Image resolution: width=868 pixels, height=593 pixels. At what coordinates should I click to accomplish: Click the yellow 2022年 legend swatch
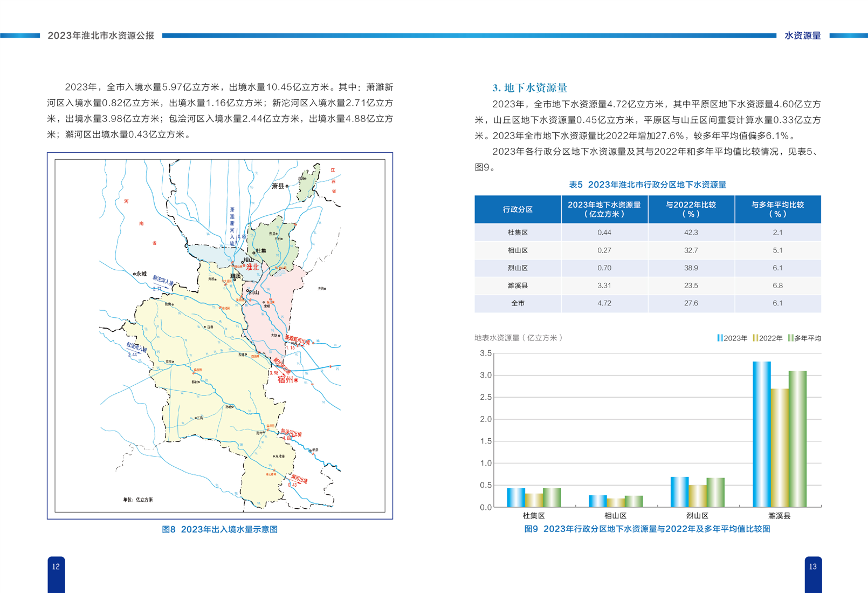[755, 338]
